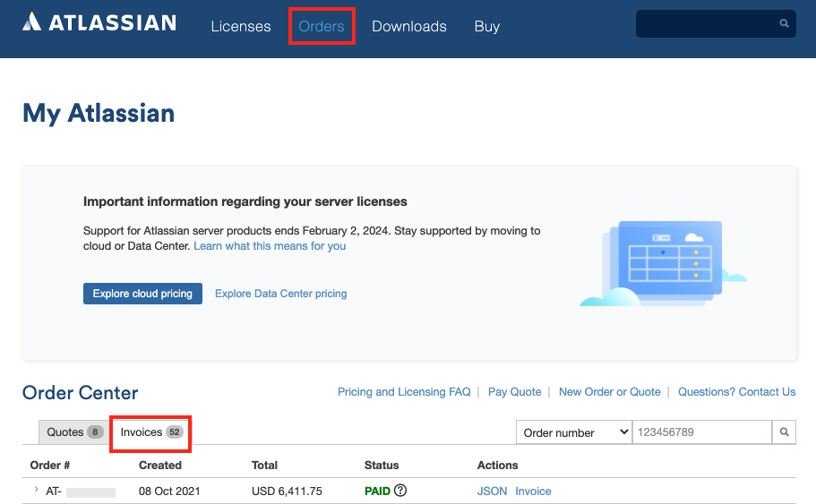Open Pricing and Licensing FAQ link
The width and height of the screenshot is (816, 504).
(403, 392)
